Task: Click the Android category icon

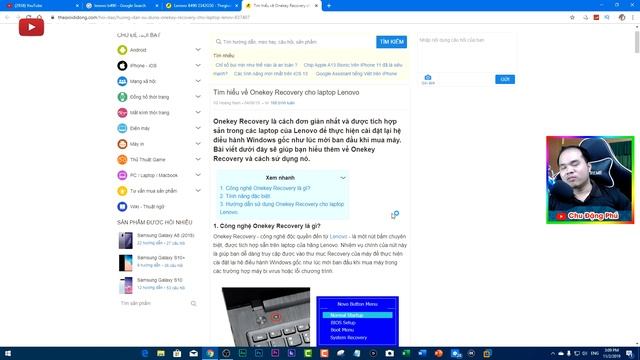Action: [122, 50]
